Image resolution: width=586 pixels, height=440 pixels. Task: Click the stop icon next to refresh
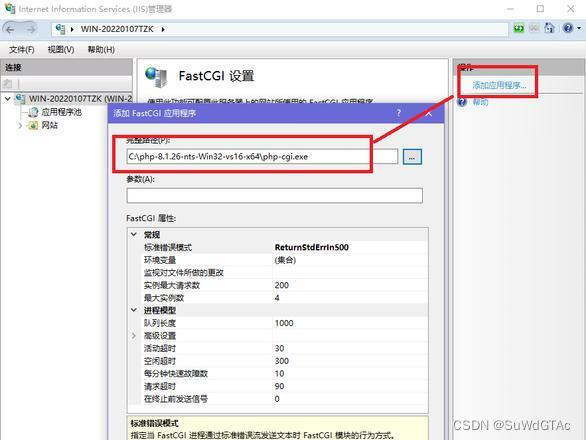pyautogui.click(x=534, y=28)
